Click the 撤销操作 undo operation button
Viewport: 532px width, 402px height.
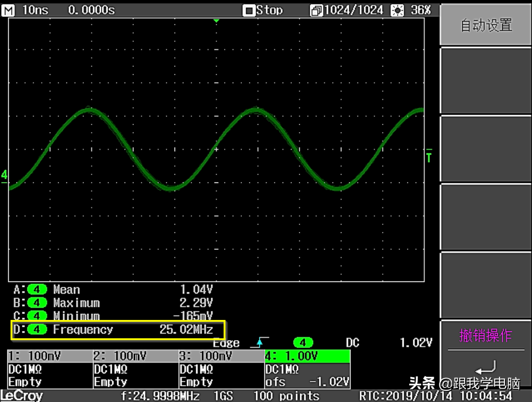486,336
